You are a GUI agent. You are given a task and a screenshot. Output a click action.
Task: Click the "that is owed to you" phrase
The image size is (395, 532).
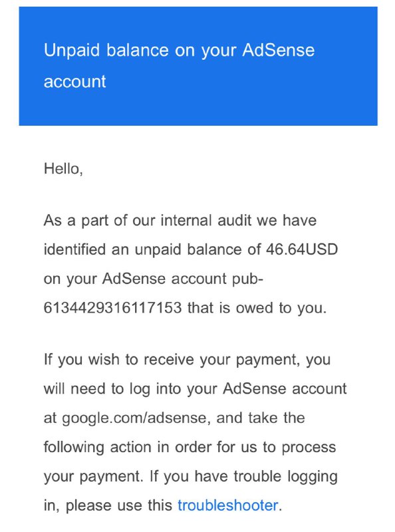257,308
